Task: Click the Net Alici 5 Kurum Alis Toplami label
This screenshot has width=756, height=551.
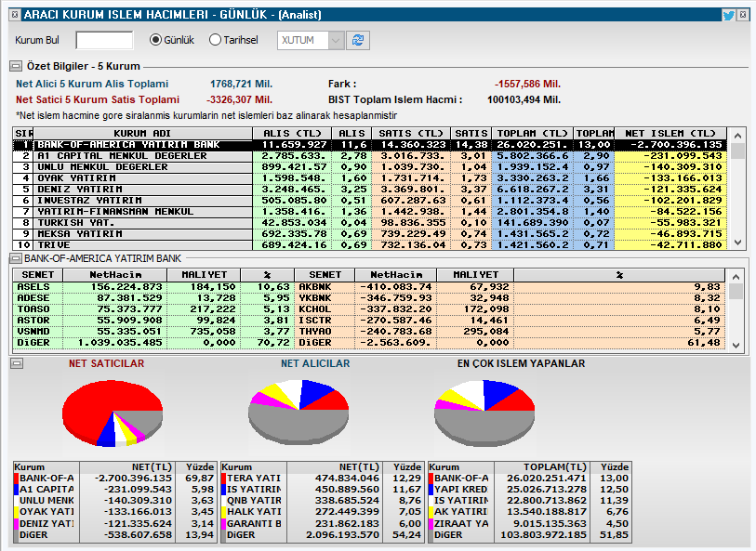Action: point(92,84)
